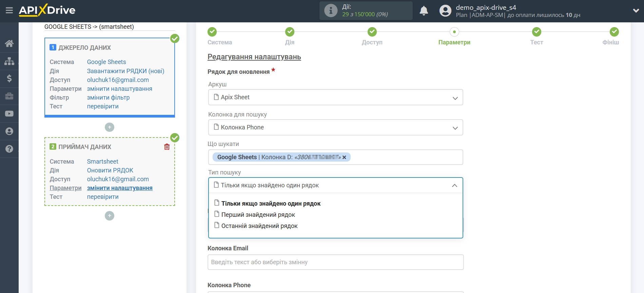Select option Перший знайдений рядок
This screenshot has width=644, height=293.
[258, 215]
